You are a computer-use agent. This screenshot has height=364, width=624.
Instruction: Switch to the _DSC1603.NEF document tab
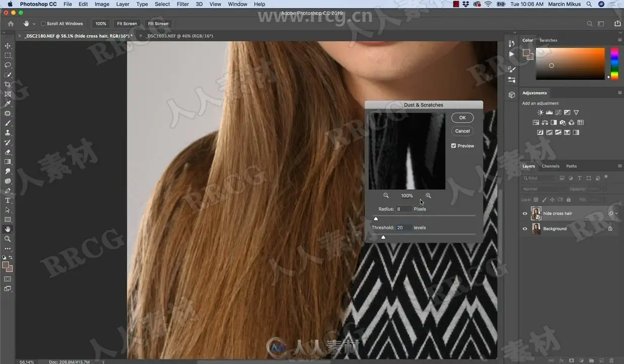(180, 36)
